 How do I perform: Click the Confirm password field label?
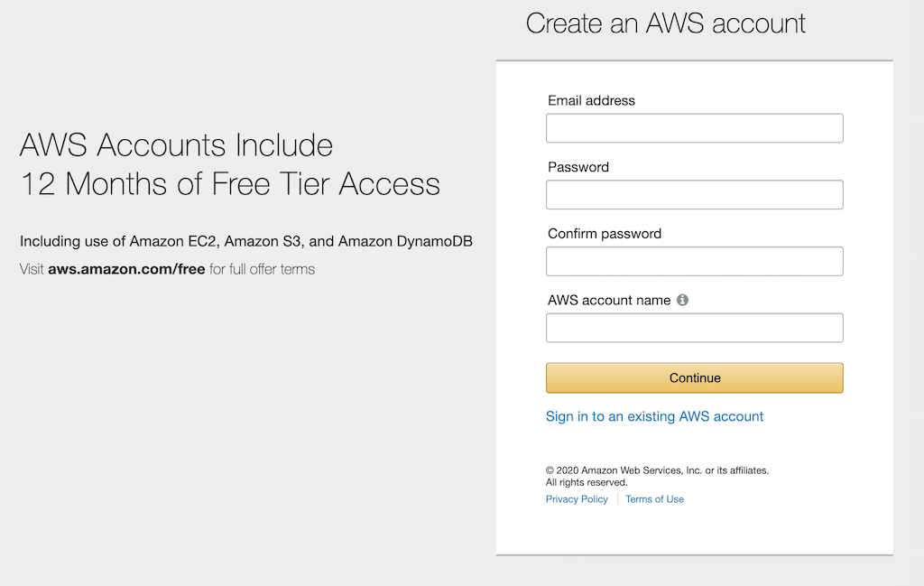[604, 234]
